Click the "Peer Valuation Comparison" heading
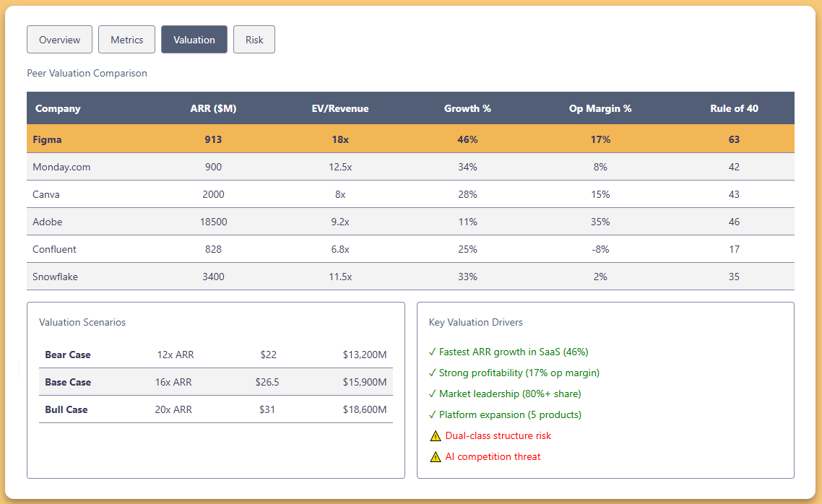This screenshot has width=822, height=504. (87, 73)
